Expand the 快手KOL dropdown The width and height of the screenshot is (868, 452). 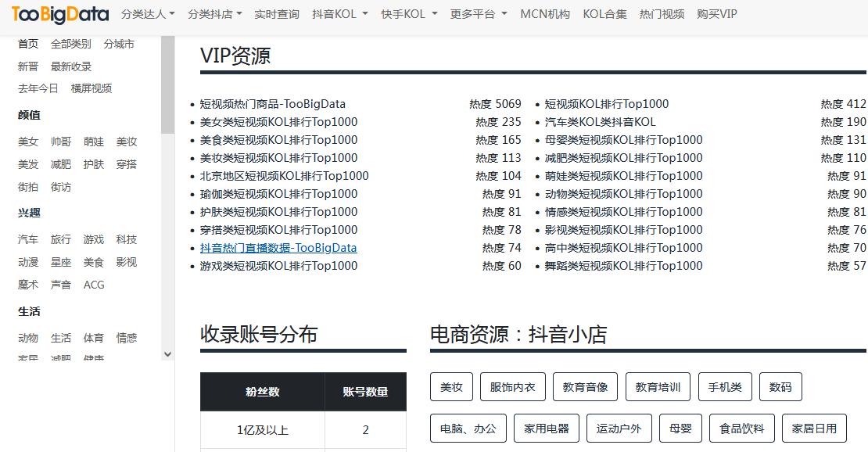click(x=408, y=13)
